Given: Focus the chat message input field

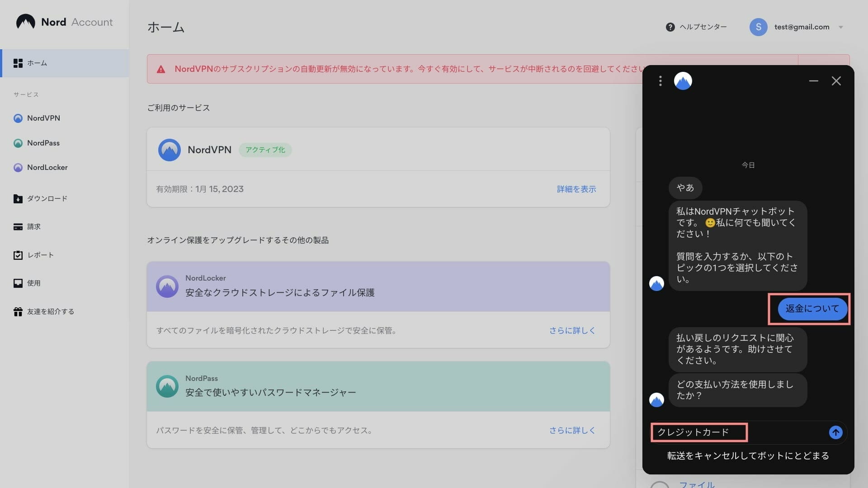Looking at the screenshot, I should coord(739,432).
